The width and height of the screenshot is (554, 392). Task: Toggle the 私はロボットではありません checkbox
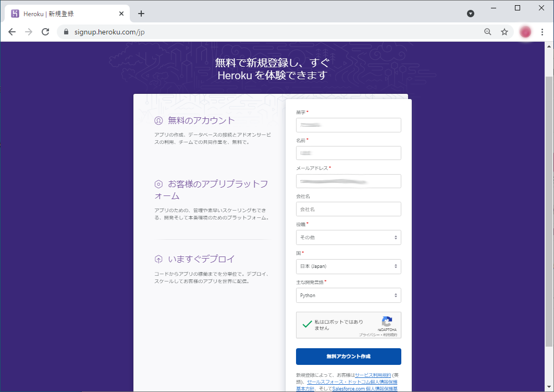[307, 325]
